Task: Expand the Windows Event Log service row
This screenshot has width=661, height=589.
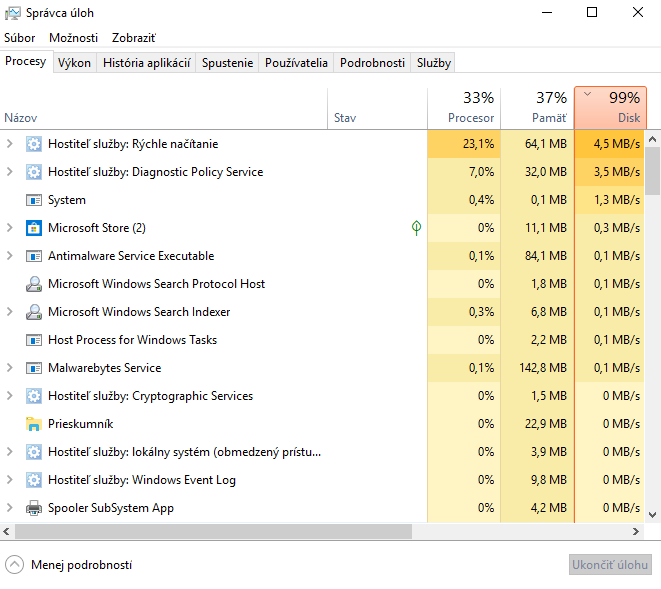Action: click(9, 479)
